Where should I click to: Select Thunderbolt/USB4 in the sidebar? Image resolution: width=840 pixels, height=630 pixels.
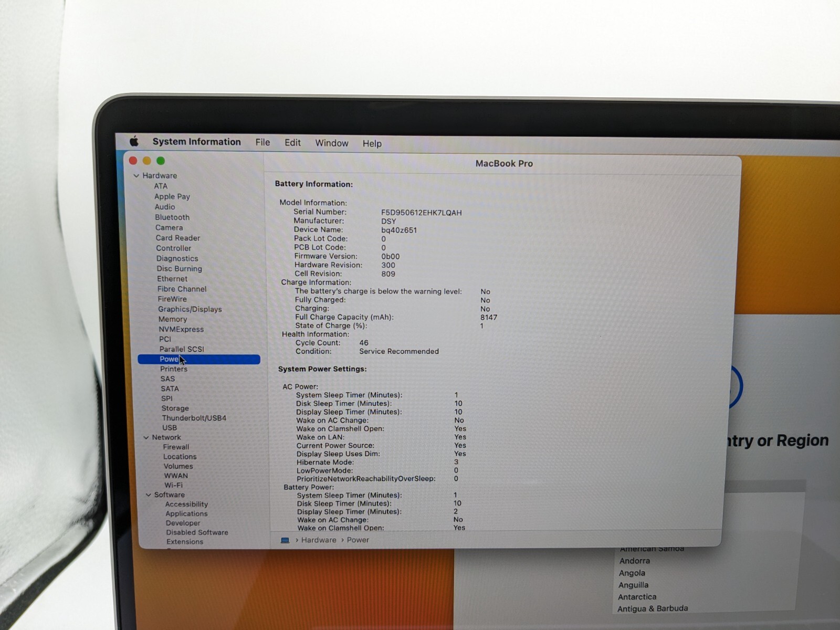click(194, 418)
